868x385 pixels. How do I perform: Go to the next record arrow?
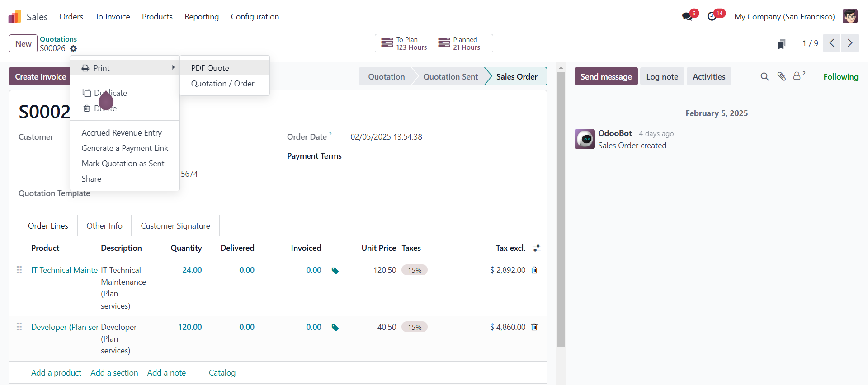[x=850, y=43]
